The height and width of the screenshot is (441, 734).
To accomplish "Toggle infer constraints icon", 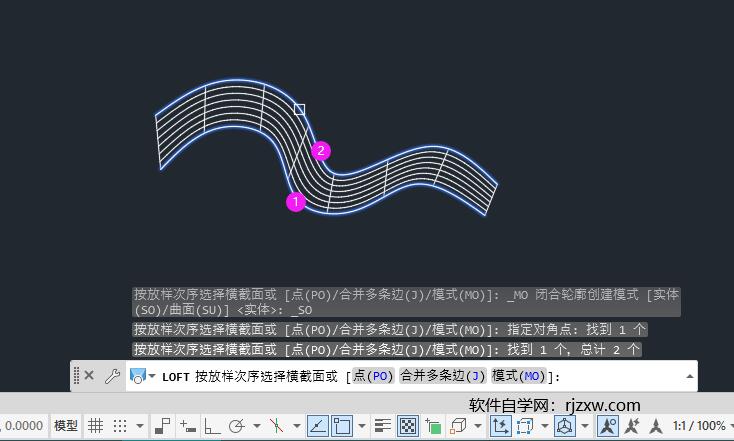I will pyautogui.click(x=162, y=426).
